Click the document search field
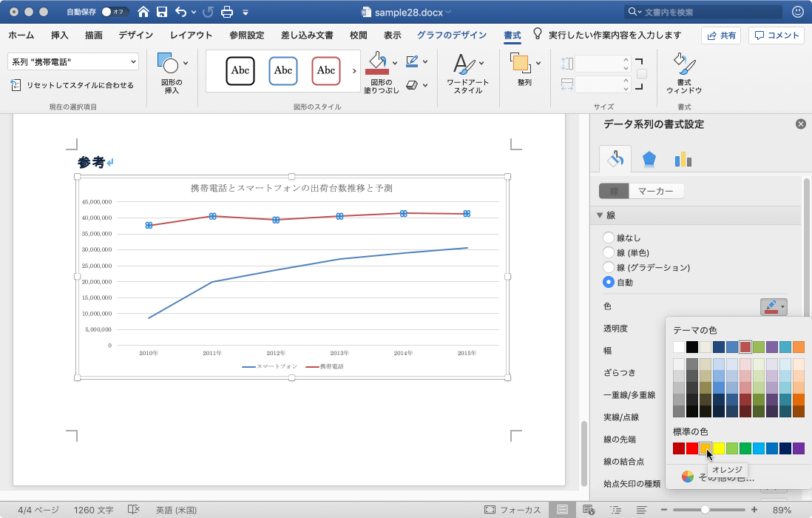Image resolution: width=812 pixels, height=518 pixels. coord(703,12)
